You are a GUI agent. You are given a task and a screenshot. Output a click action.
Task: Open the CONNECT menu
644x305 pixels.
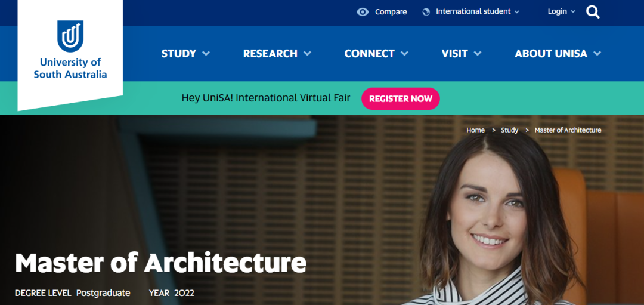pyautogui.click(x=376, y=54)
